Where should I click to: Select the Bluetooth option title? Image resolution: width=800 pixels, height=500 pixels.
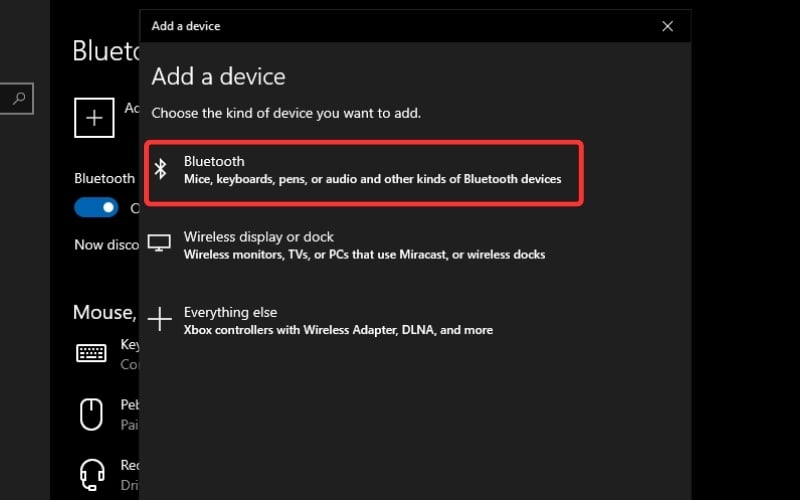point(214,161)
